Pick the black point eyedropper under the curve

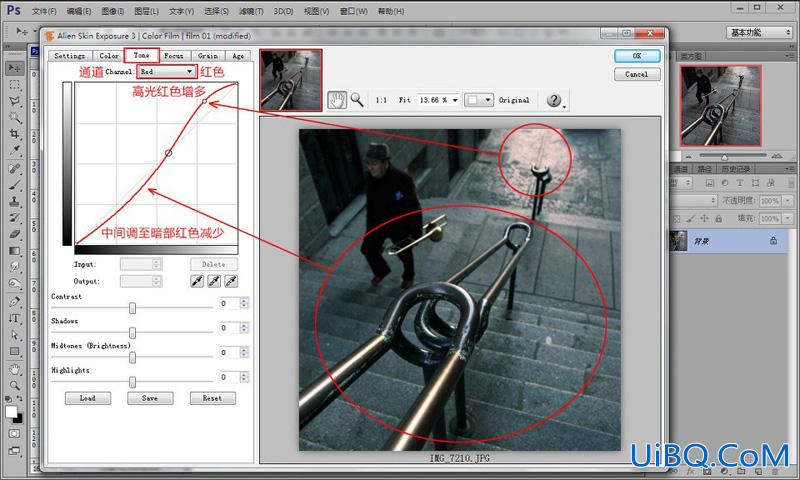pos(197,281)
